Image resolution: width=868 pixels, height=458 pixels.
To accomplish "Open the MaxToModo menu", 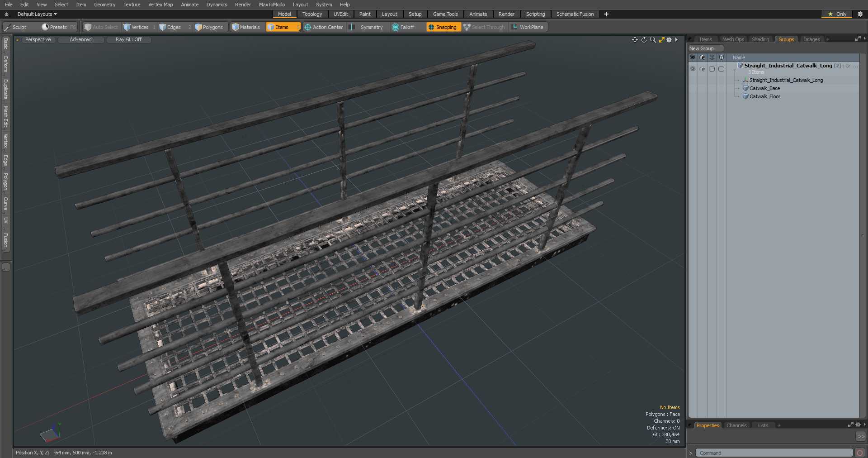I will [272, 5].
